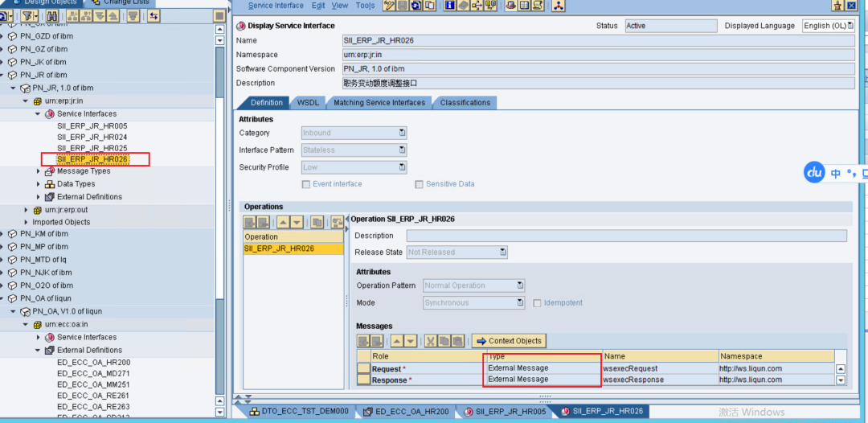The width and height of the screenshot is (868, 423).
Task: Click scroll-up arrow of navigation tree scrollbar
Action: tap(219, 29)
